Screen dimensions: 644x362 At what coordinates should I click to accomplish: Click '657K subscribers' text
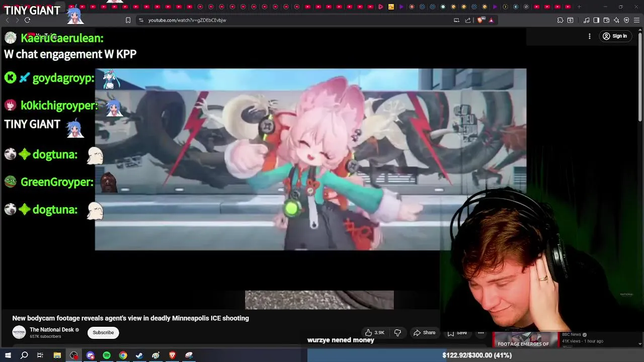[x=45, y=337]
